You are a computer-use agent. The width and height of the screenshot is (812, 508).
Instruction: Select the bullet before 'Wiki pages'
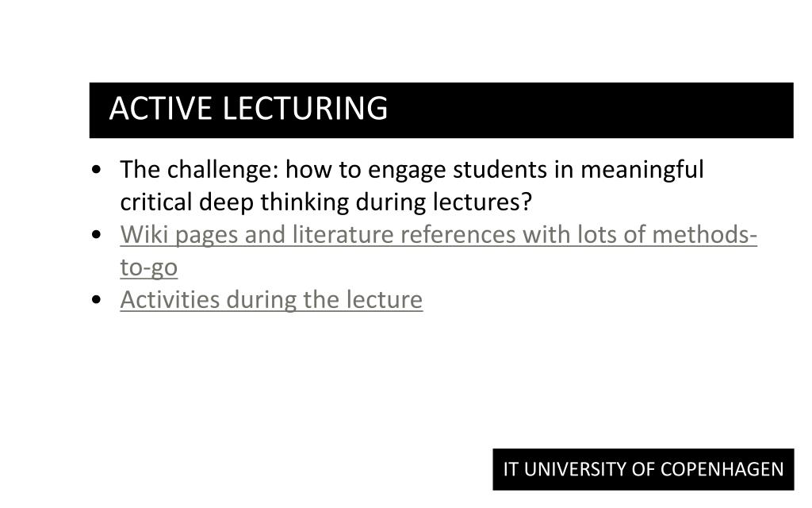(96, 235)
